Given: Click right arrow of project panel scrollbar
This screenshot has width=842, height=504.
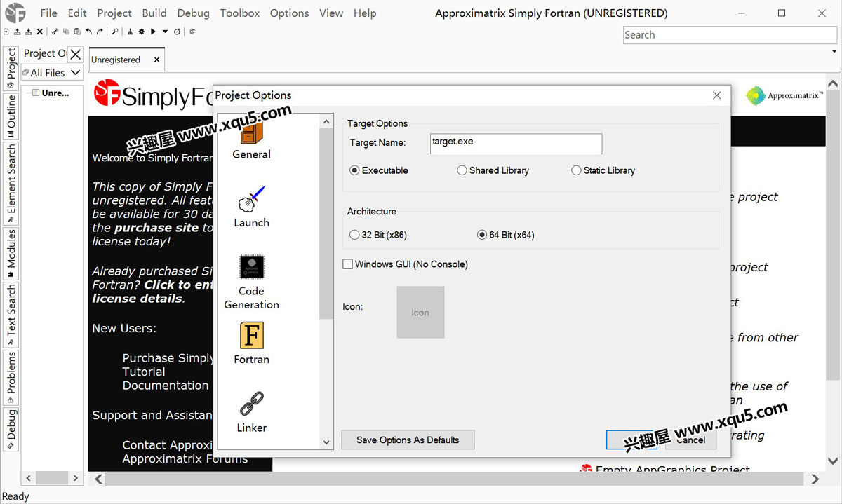Looking at the screenshot, I should (x=76, y=478).
